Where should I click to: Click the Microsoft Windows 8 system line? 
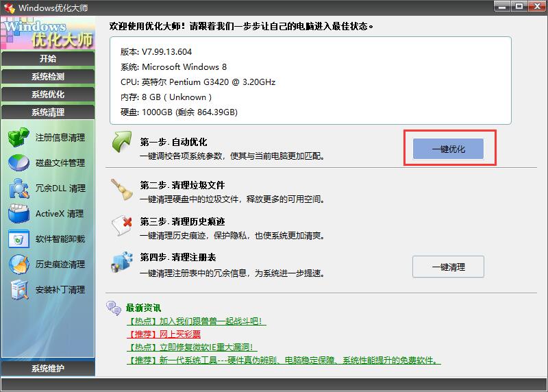pyautogui.click(x=174, y=66)
